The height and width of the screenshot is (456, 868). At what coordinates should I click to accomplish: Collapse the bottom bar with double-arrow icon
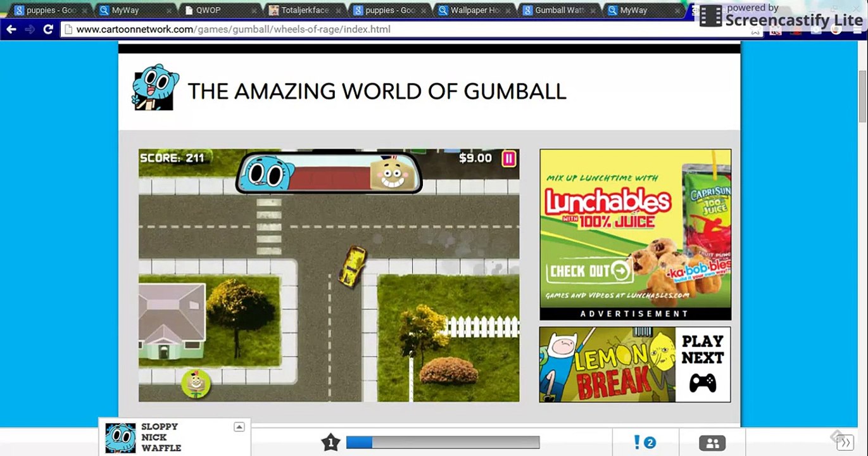point(846,442)
